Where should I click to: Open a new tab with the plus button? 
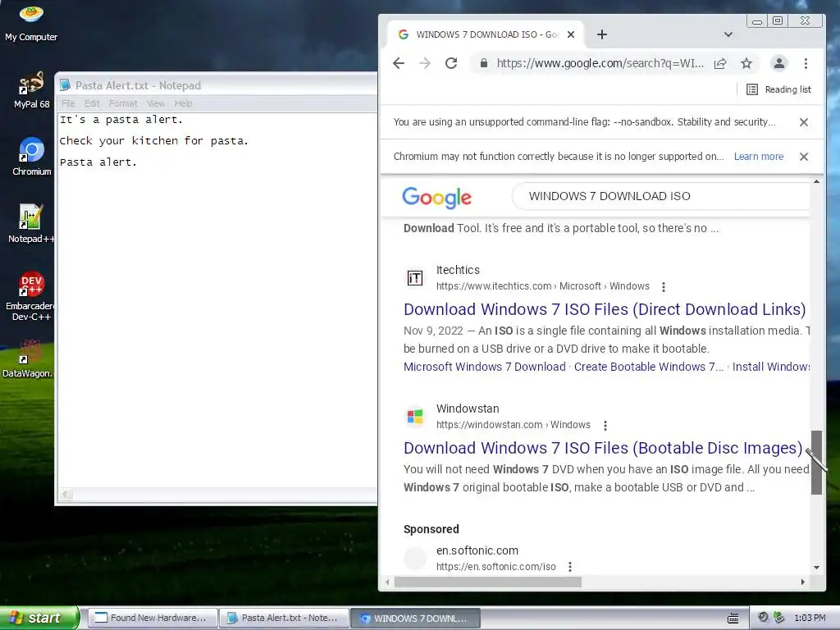pyautogui.click(x=602, y=34)
